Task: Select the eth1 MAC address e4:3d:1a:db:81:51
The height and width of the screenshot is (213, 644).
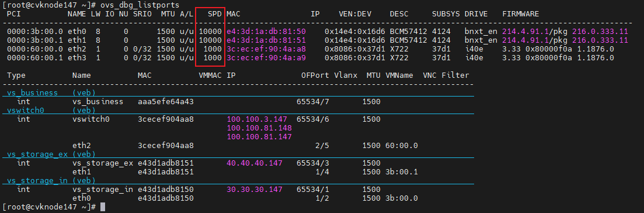Action: pyautogui.click(x=266, y=40)
